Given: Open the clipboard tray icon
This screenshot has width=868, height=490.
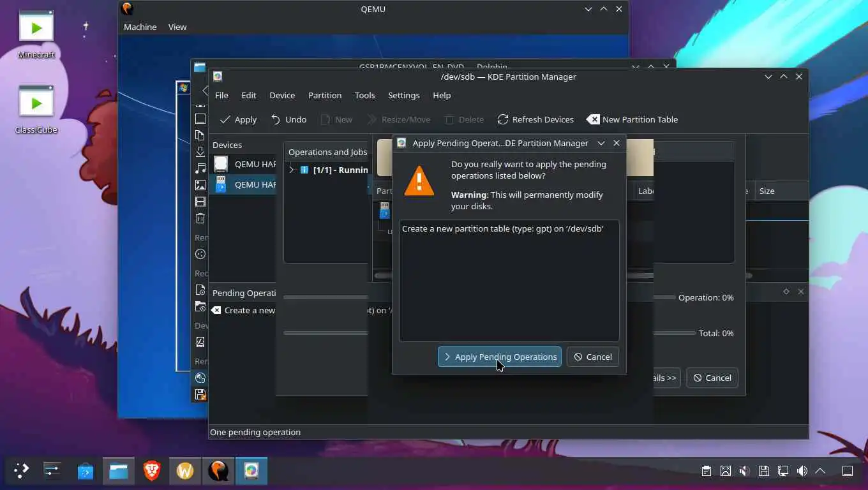Looking at the screenshot, I should tap(707, 471).
